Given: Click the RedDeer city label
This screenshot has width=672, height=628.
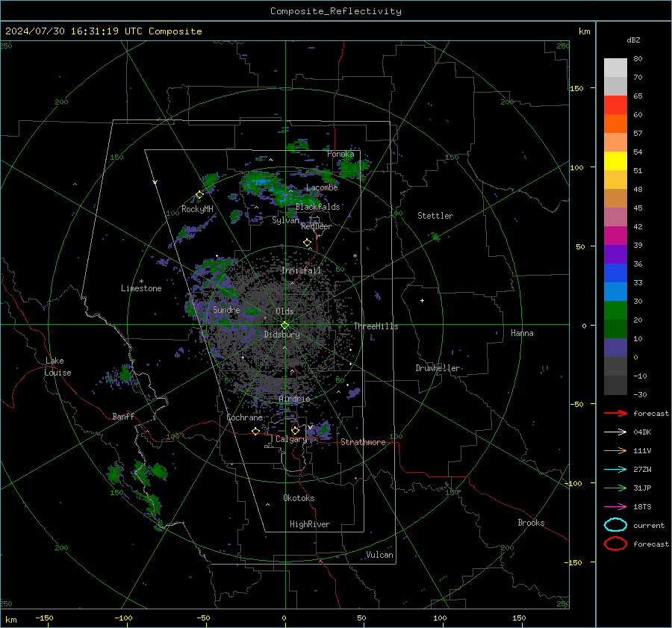Looking at the screenshot, I should 317,226.
